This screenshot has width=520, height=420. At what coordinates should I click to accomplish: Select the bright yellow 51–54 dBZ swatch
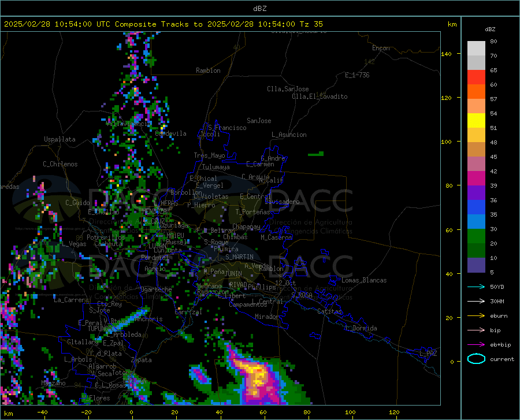476,121
